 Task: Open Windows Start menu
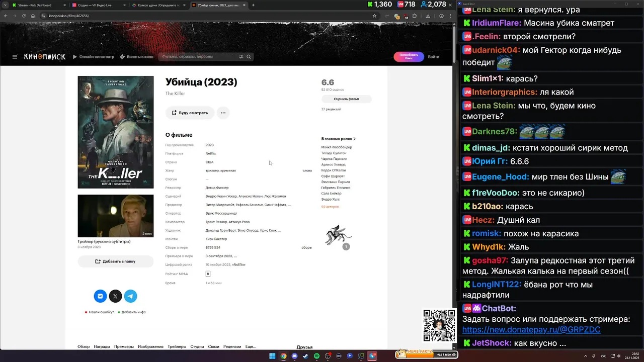click(x=272, y=356)
